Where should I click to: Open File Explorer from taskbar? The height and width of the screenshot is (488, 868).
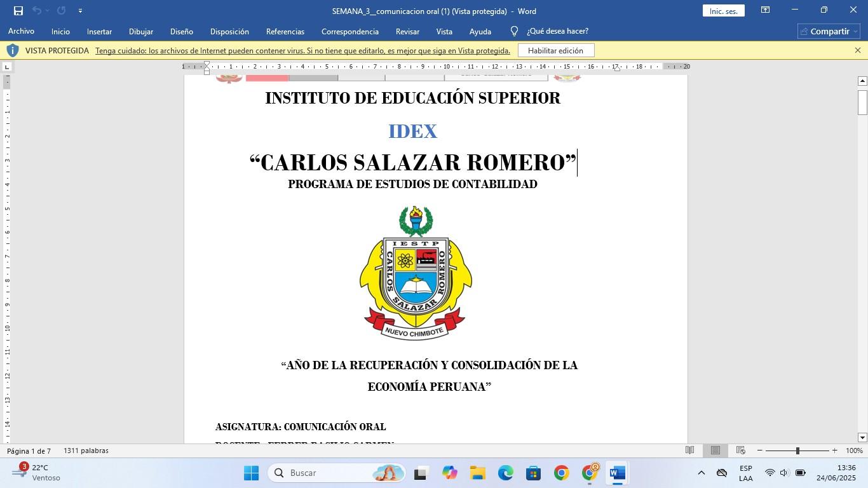coord(478,473)
